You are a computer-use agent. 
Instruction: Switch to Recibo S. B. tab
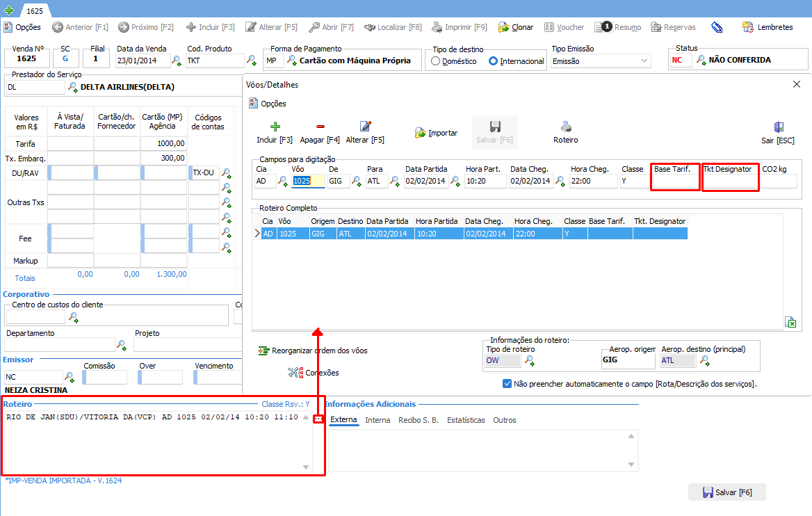tap(419, 420)
